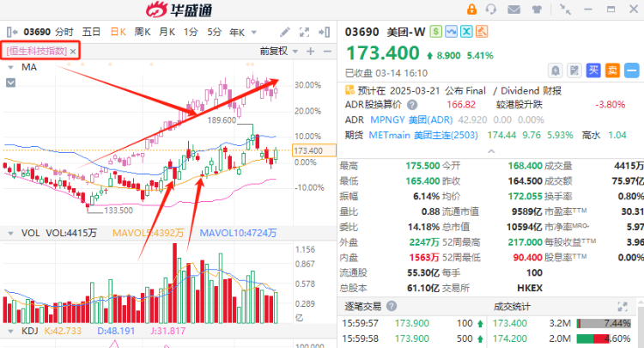Screen dimensions: 644x348
Task: Click the 7.44% volume distribution bar
Action: coord(604,323)
